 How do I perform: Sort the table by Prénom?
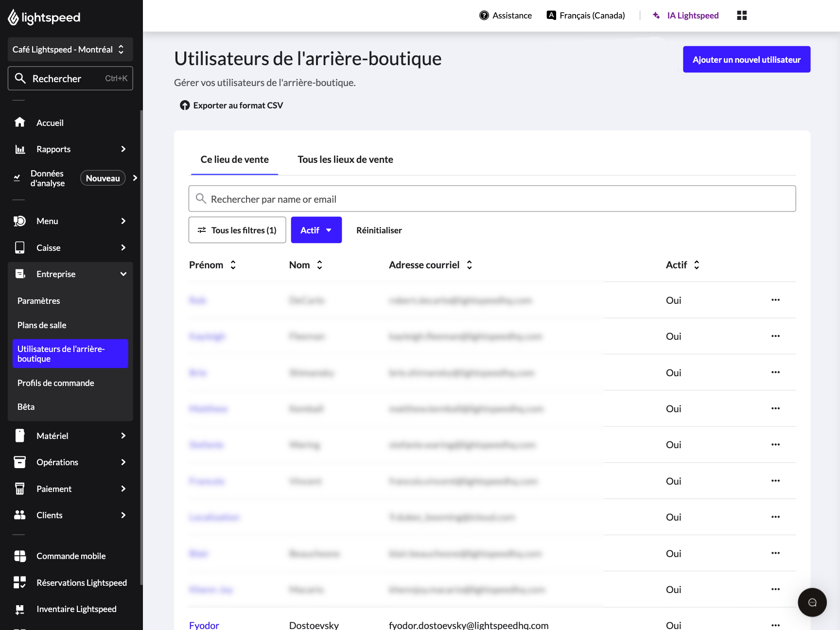(233, 265)
